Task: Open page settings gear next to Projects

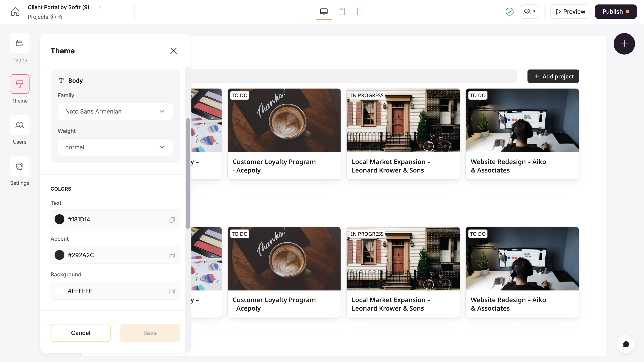Action: 53,17
